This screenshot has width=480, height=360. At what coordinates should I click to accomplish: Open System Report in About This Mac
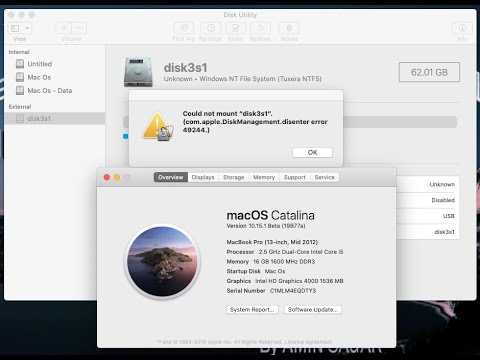click(x=252, y=310)
